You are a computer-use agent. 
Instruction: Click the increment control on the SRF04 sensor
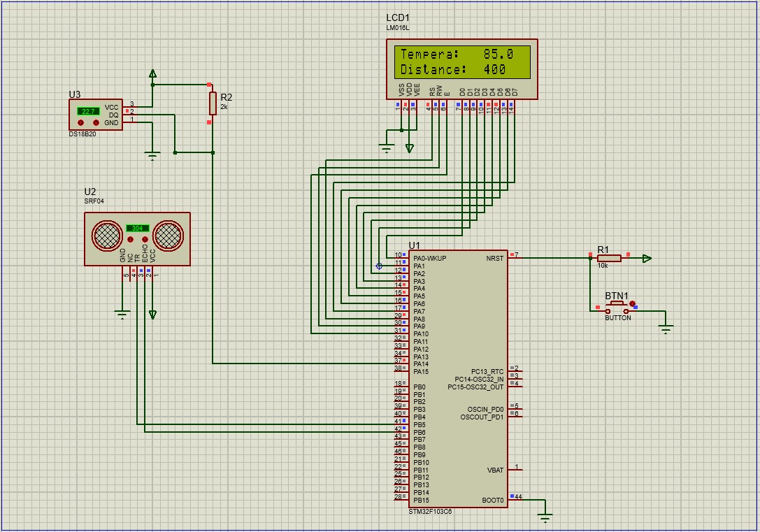pyautogui.click(x=145, y=239)
